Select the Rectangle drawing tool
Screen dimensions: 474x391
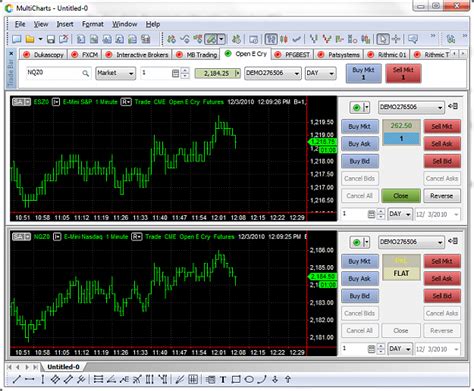(236, 379)
